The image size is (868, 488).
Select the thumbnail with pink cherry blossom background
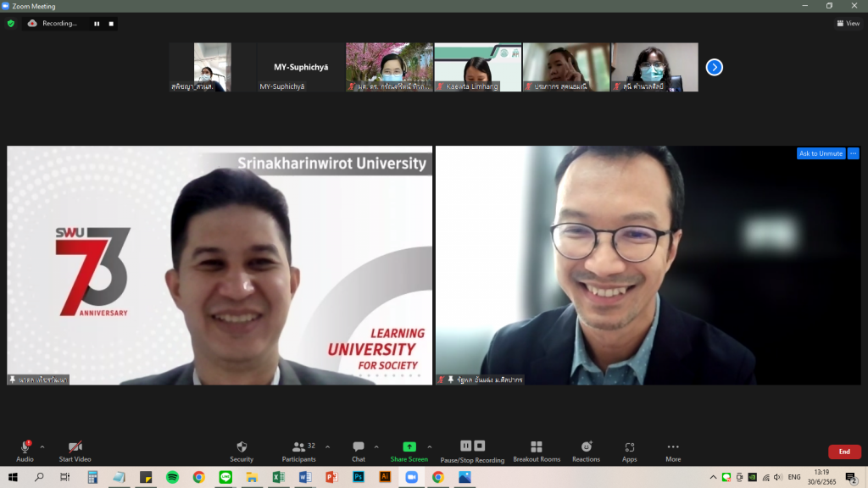pos(389,67)
